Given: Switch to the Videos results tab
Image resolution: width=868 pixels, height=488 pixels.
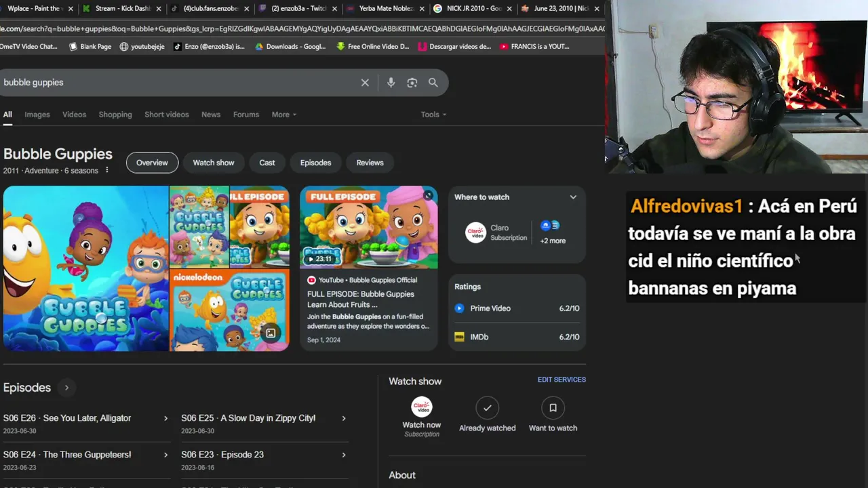Looking at the screenshot, I should pyautogui.click(x=74, y=115).
